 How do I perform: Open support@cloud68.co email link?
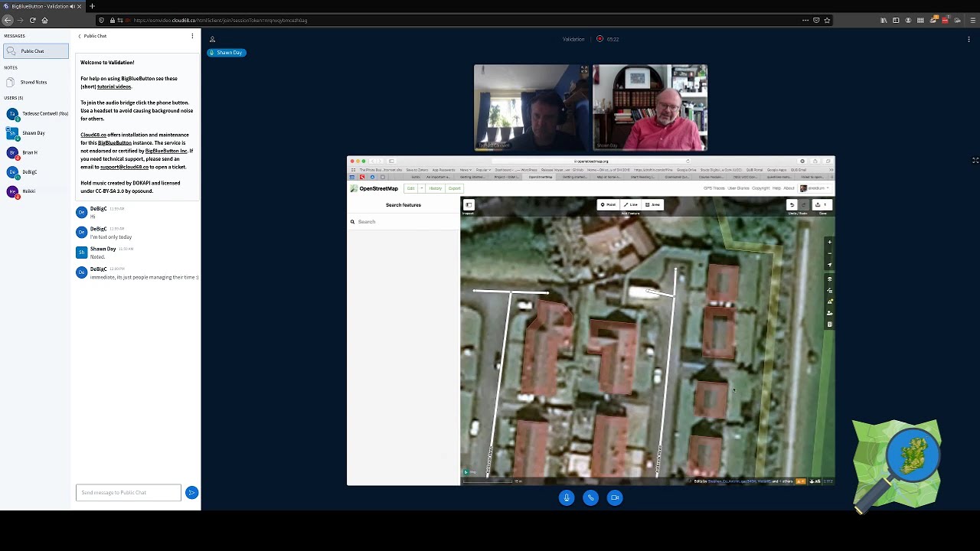tap(124, 167)
